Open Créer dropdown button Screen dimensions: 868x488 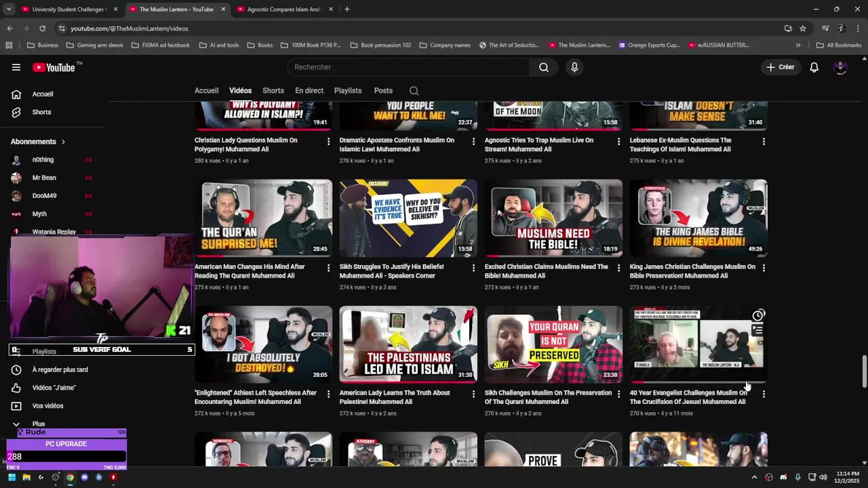781,67
